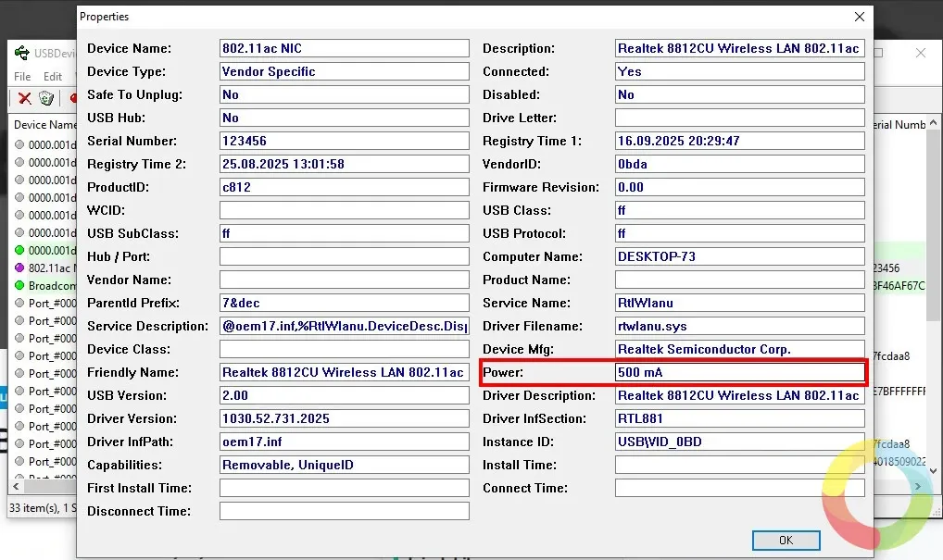The width and height of the screenshot is (943, 560).
Task: Click the USB Version field '2.00'
Action: (344, 395)
